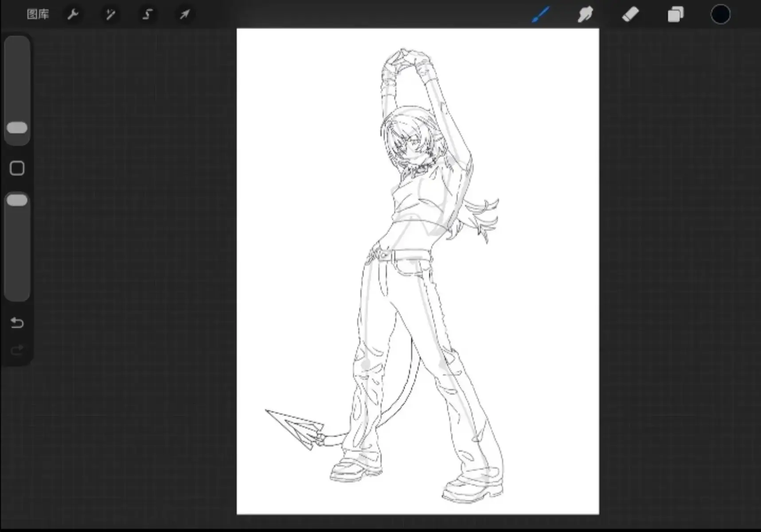Viewport: 761px width, 532px height.
Task: Select the Selection S-shaped tool
Action: click(148, 14)
